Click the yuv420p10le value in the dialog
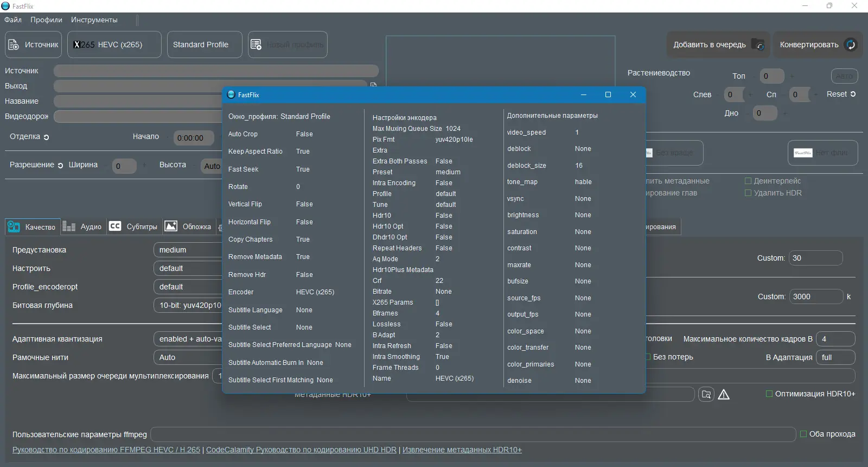868x467 pixels. click(x=454, y=140)
